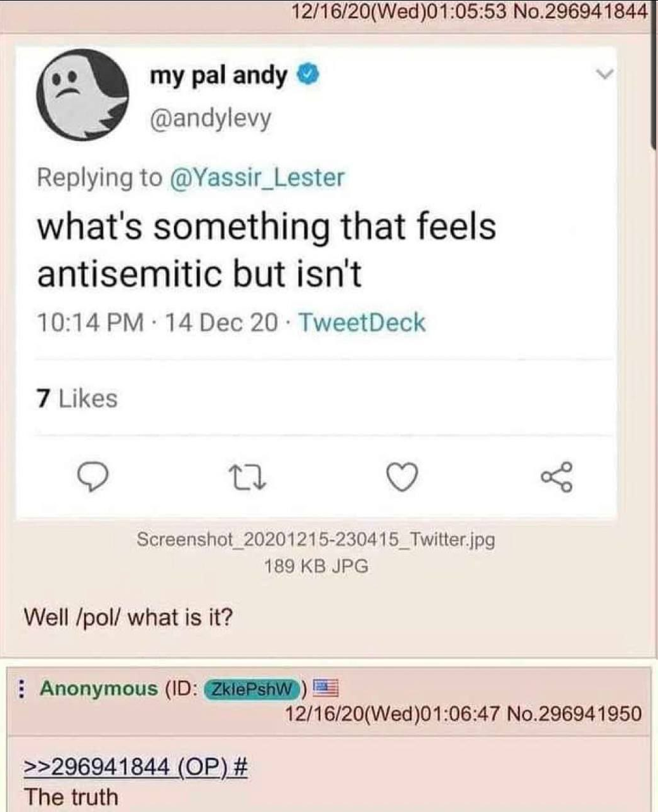Click the reply speech bubble icon
This screenshot has width=658, height=812.
(x=93, y=477)
